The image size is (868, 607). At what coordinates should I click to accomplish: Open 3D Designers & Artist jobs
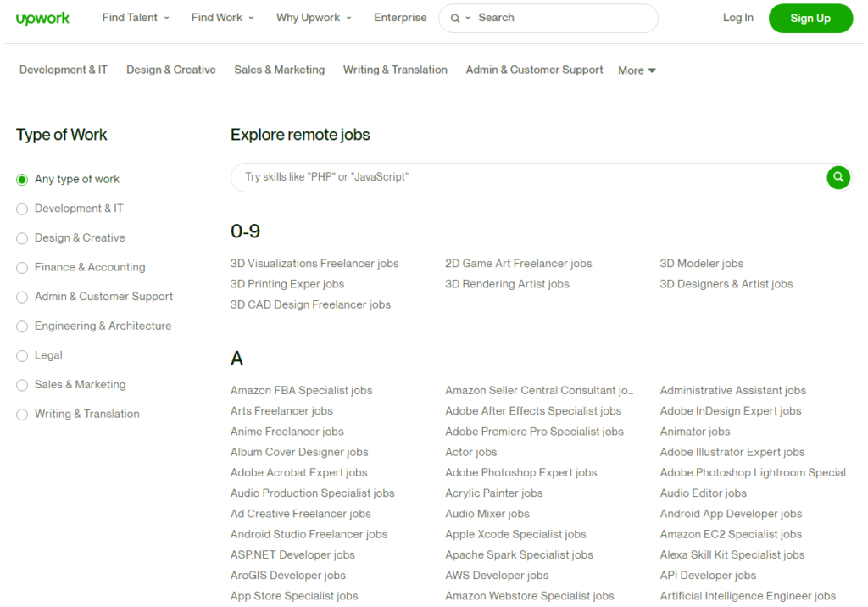(x=726, y=284)
